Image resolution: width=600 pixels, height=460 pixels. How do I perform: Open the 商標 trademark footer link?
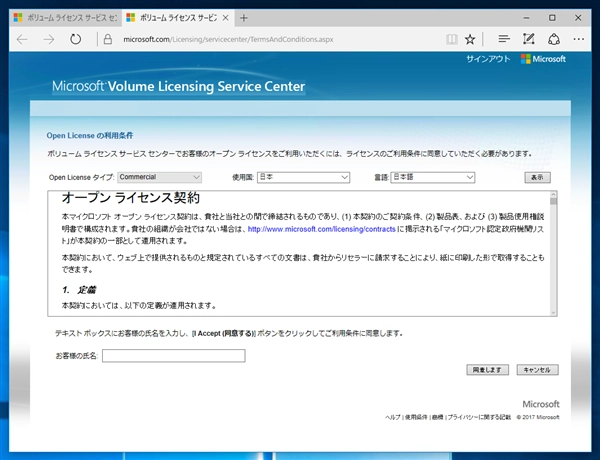[x=437, y=417]
